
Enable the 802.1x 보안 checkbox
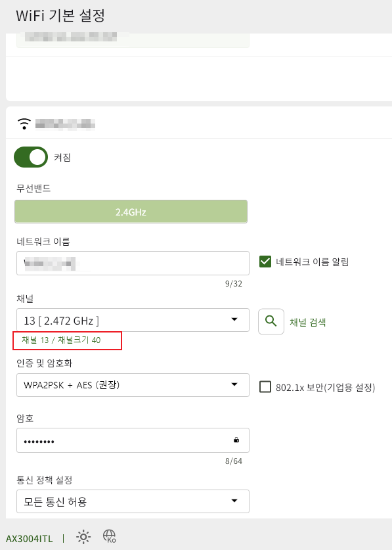click(265, 387)
